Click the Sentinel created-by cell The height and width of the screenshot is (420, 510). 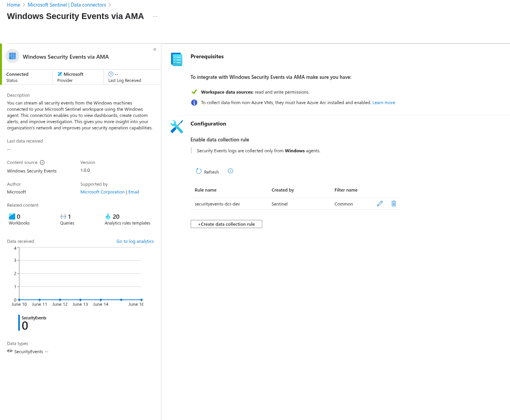(280, 204)
